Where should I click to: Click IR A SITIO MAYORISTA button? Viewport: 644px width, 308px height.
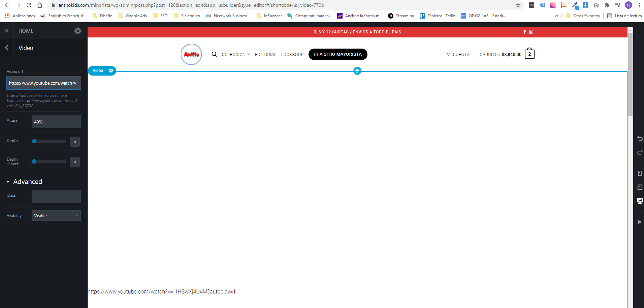tap(338, 54)
